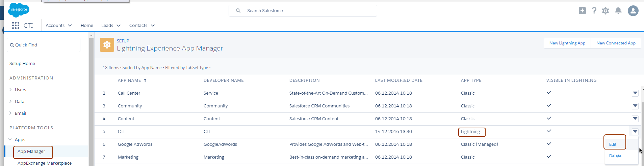Sort by Developer Name column header
Image resolution: width=644 pixels, height=166 pixels.
[224, 80]
